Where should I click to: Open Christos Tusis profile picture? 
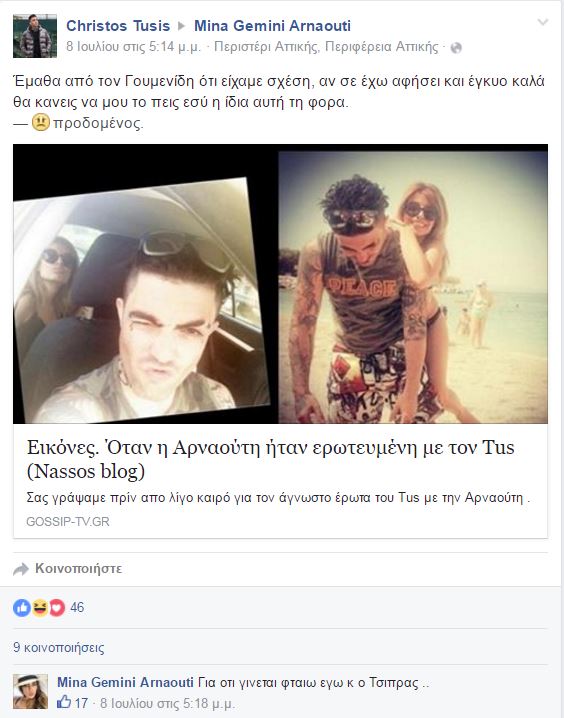[x=35, y=36]
